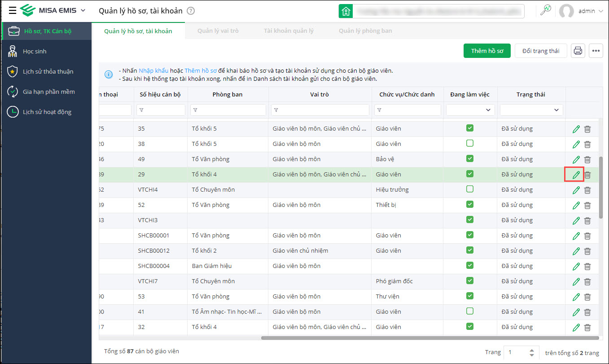This screenshot has width=609, height=364.
Task: Open the hamburger menu beside MISA EMIS logo
Action: [x=13, y=10]
